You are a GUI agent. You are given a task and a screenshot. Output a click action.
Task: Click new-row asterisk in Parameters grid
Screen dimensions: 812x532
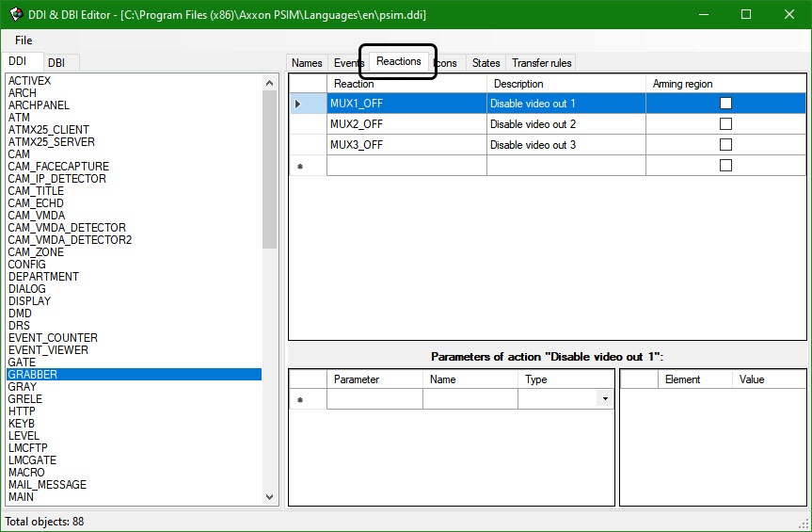pyautogui.click(x=299, y=400)
